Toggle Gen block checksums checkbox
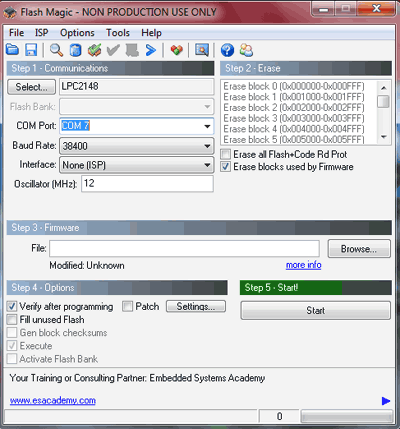The image size is (400, 429). 12,333
